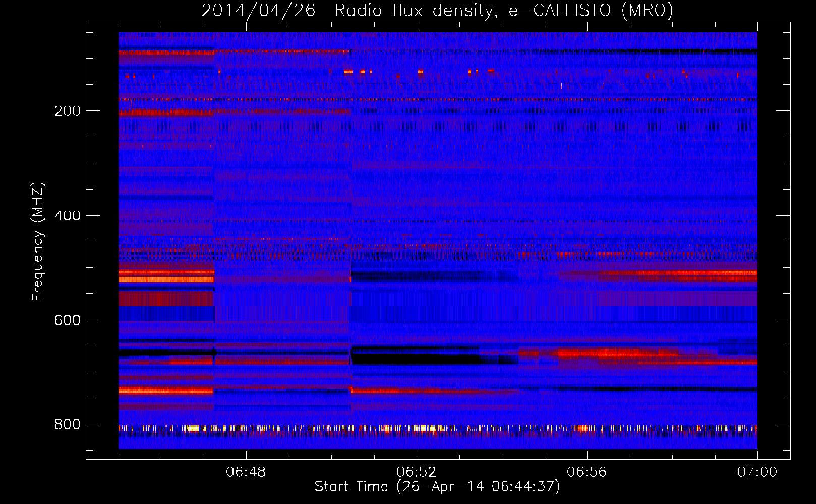Click the plot title '2014/04/26 Radio flux density, e-CALLISTO (MRO)'
This screenshot has width=816, height=504.
pos(437,11)
